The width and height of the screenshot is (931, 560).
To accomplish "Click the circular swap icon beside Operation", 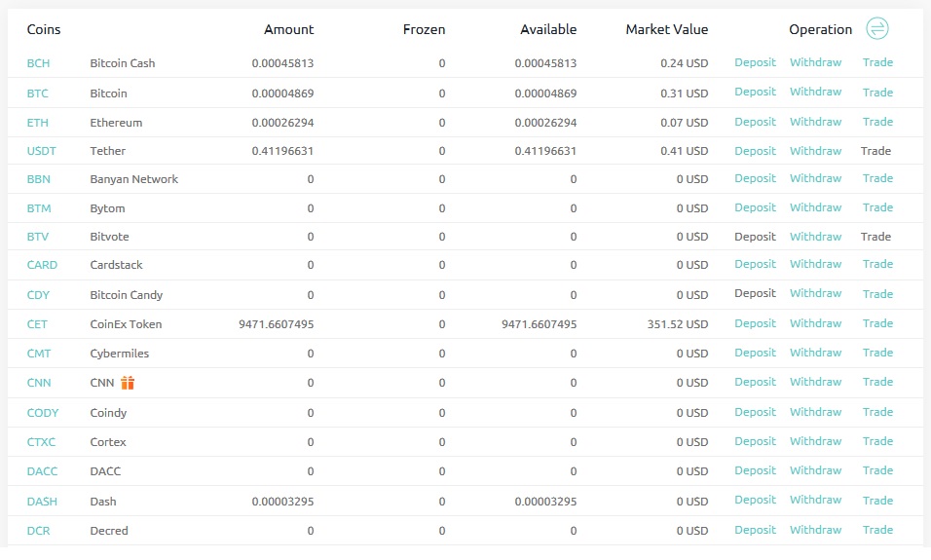I will (x=877, y=28).
